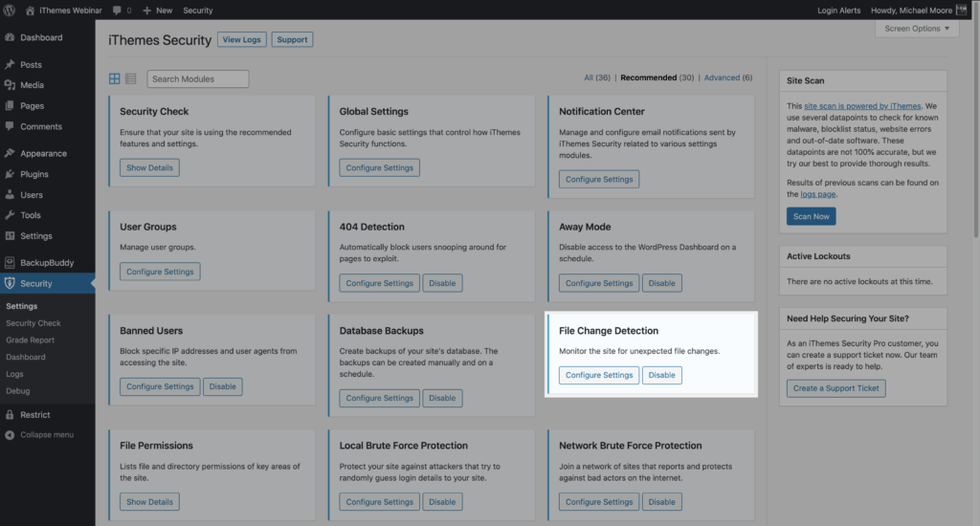Open the Security menu in admin bar
The width and height of the screenshot is (980, 526).
point(197,11)
